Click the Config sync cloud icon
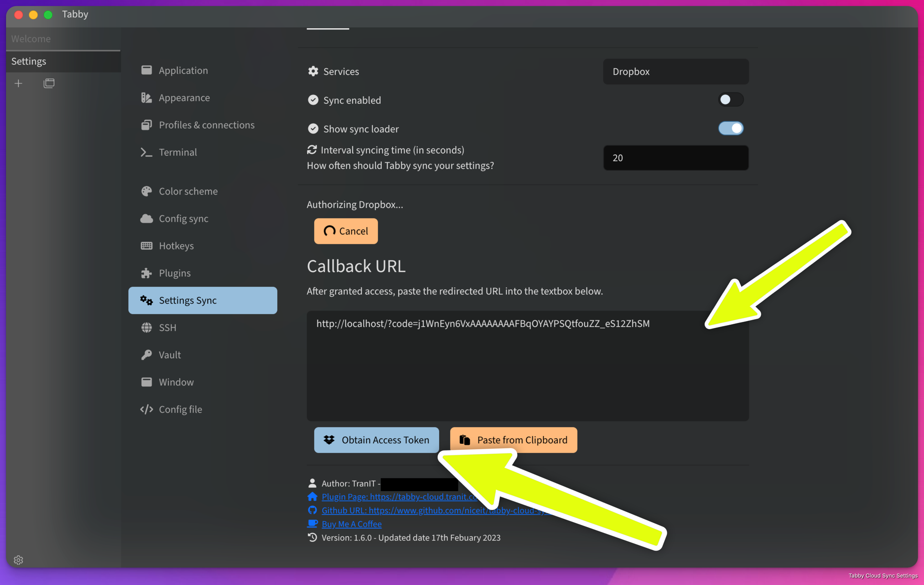Viewport: 924px width, 585px height. (146, 218)
